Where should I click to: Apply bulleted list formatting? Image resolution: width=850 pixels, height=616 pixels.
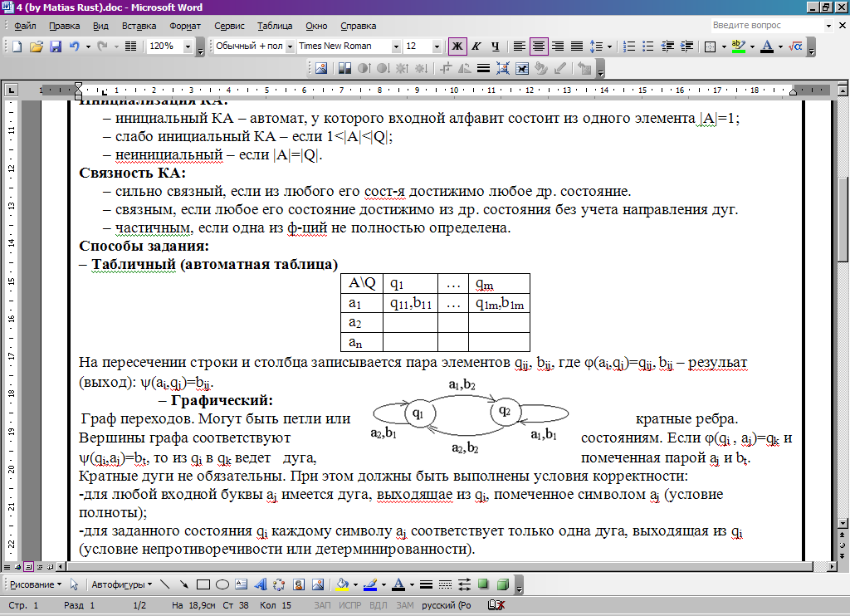(x=647, y=46)
